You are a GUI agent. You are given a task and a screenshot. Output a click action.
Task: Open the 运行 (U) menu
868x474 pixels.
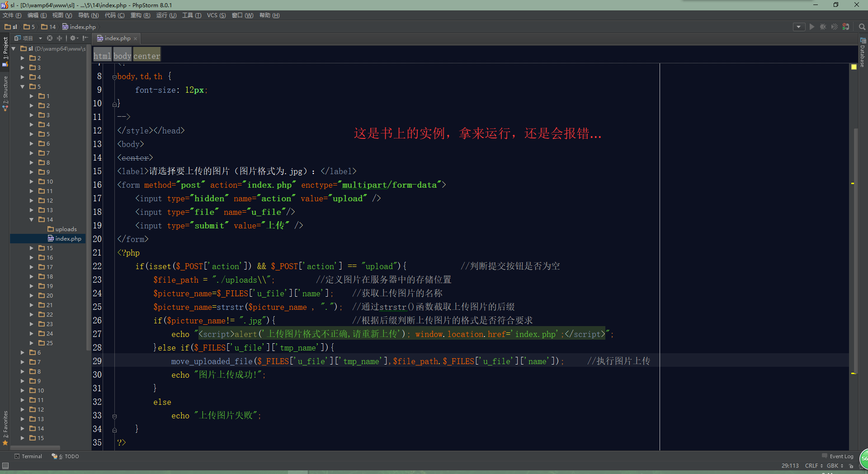coord(166,15)
